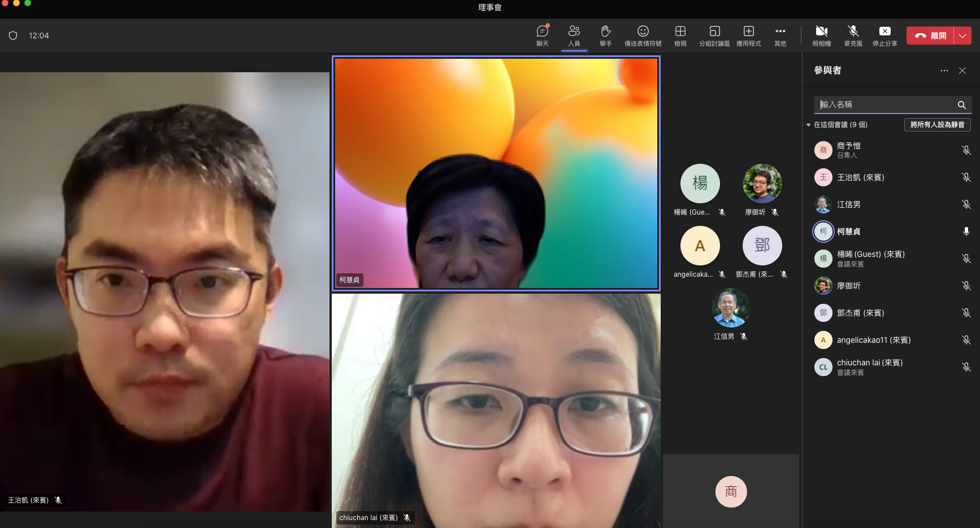
Task: Click mic icon beside 江信男 in list
Action: pyautogui.click(x=966, y=204)
